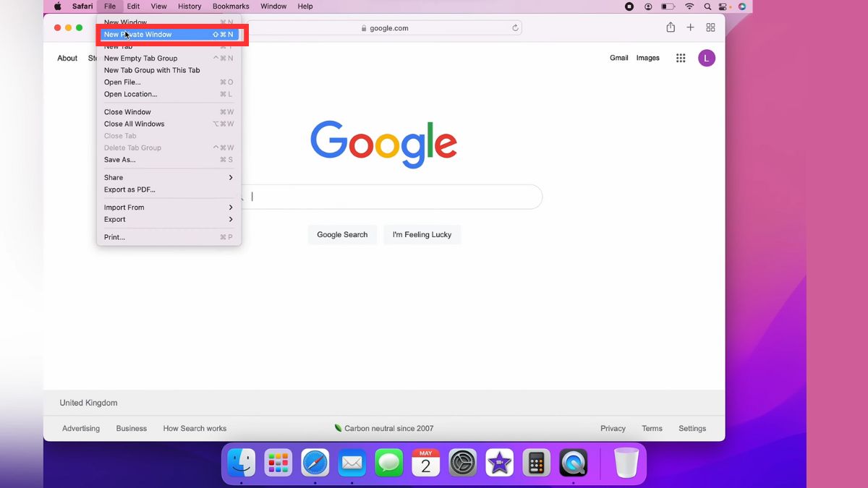Open Mail in the Dock

pos(352,463)
